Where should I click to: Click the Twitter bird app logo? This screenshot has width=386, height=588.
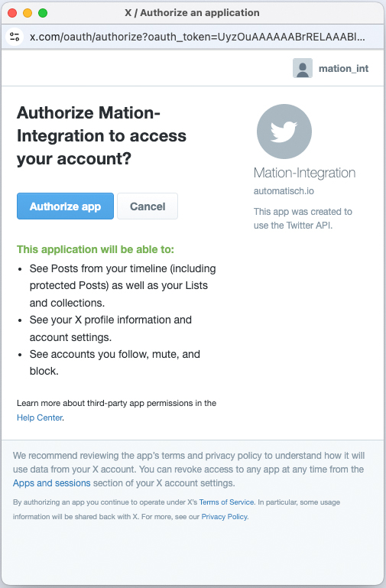[284, 132]
